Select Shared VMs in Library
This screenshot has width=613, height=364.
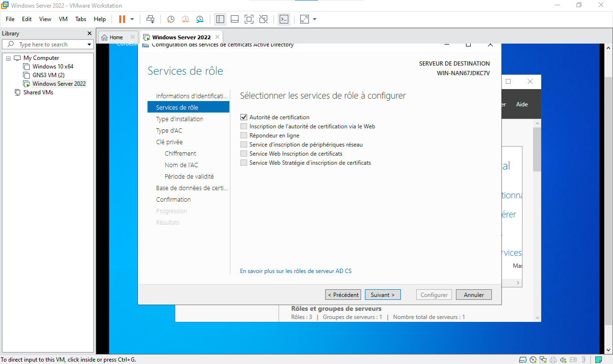(x=38, y=92)
